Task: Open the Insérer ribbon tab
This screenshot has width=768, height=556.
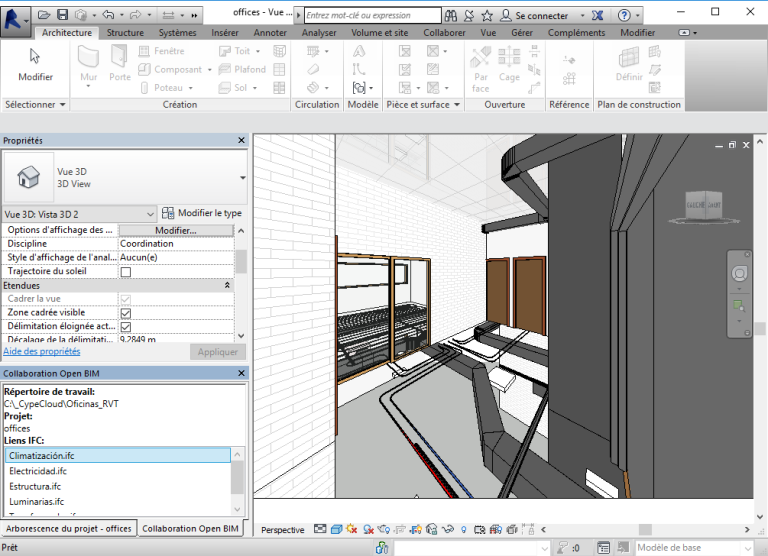Action: coord(225,33)
